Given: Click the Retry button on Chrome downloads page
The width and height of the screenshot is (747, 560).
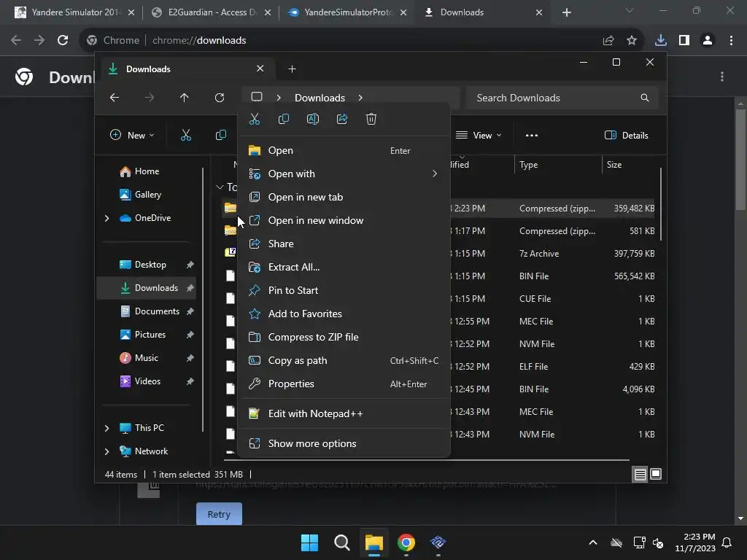Looking at the screenshot, I should 219,514.
